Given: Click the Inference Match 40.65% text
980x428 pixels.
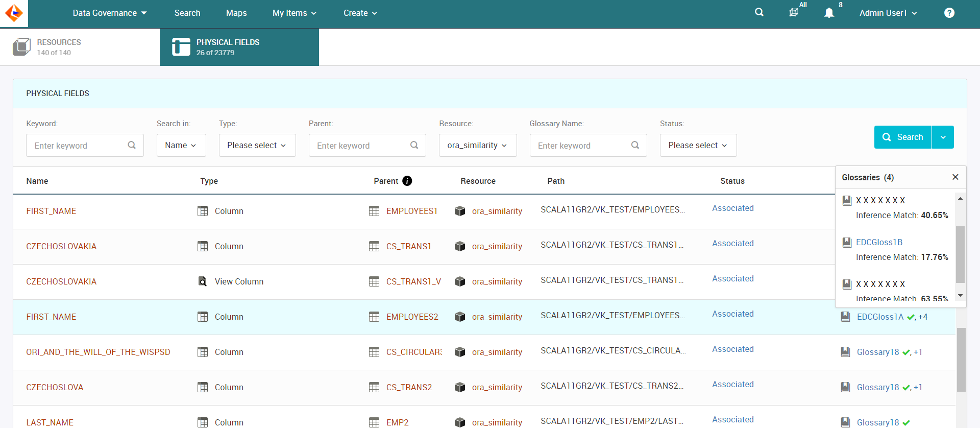Looking at the screenshot, I should pyautogui.click(x=902, y=215).
